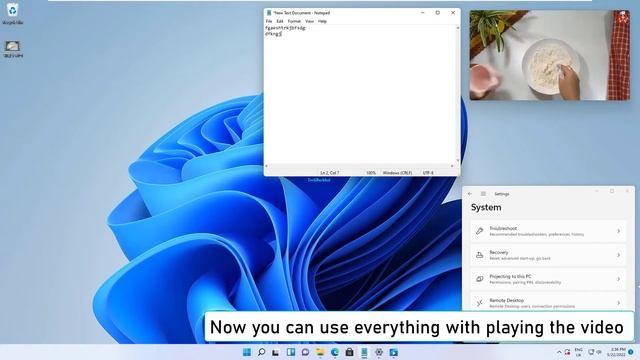Viewport: 640px width, 360px height.
Task: Expand the Recovery row chevron
Action: click(619, 255)
